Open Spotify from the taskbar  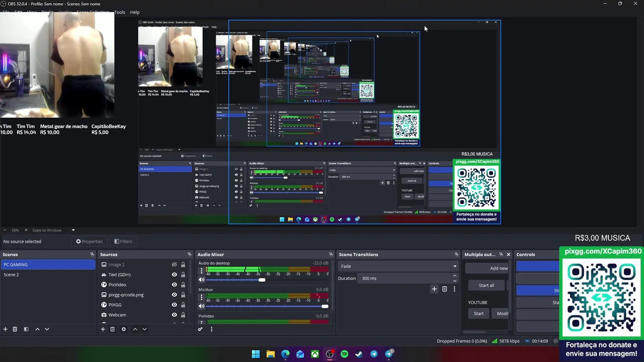(x=344, y=354)
